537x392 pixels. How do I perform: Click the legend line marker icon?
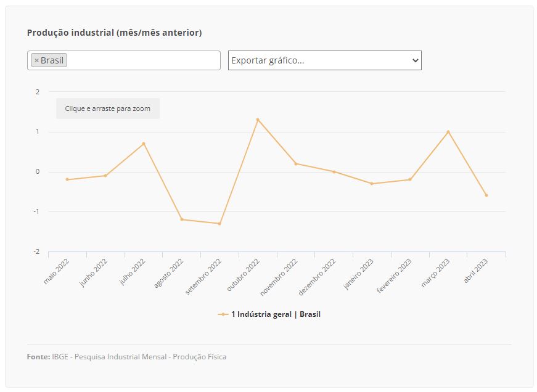click(223, 314)
